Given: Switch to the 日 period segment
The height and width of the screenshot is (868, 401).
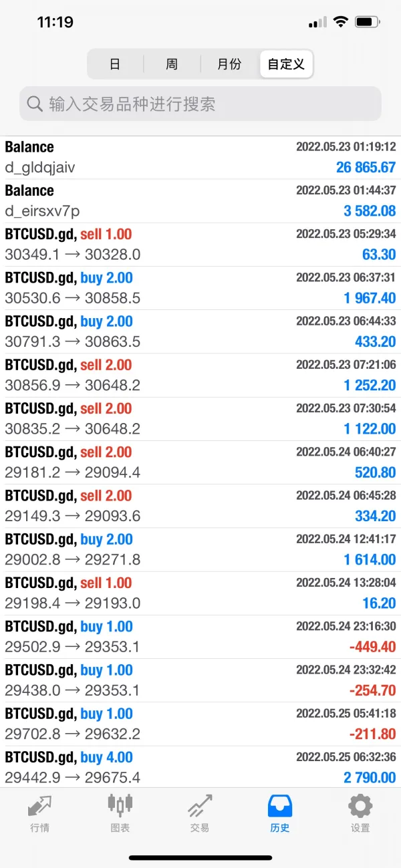Looking at the screenshot, I should (x=115, y=65).
